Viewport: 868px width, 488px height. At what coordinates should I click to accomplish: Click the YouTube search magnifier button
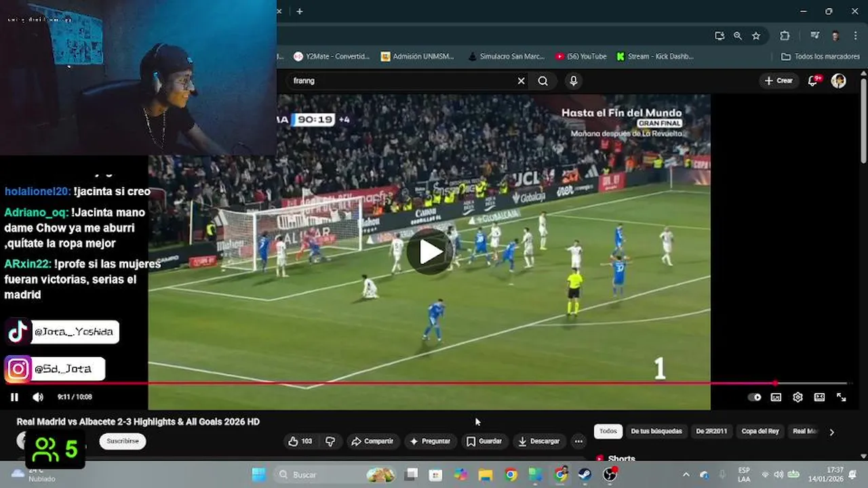542,81
